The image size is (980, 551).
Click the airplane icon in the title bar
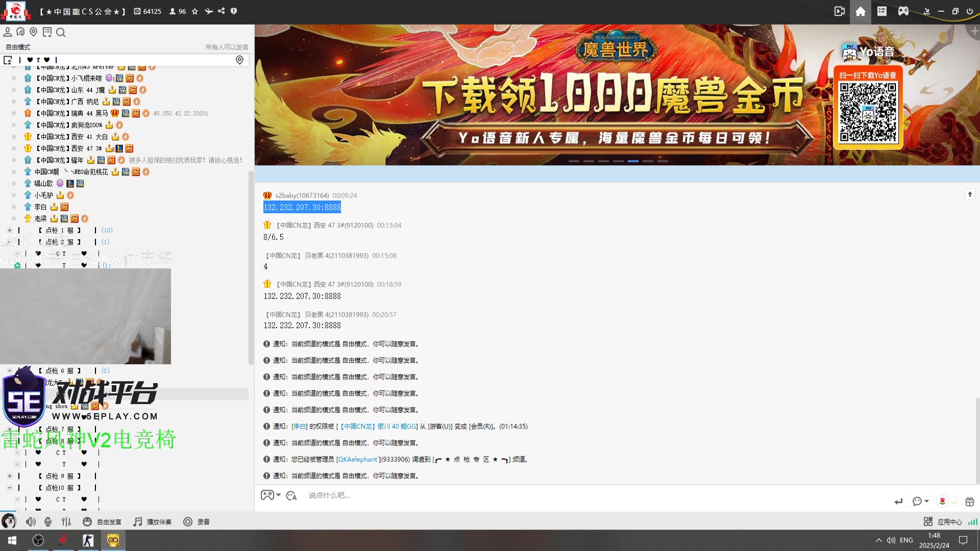coord(209,11)
